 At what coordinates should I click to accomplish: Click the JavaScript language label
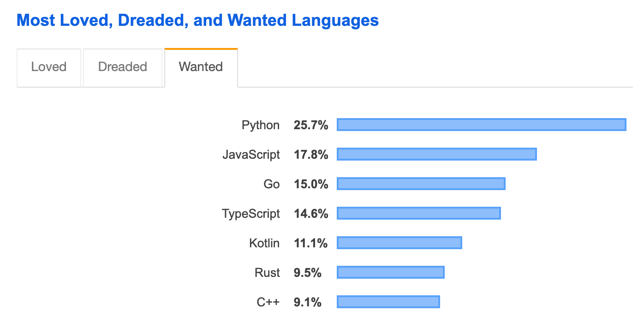251,154
